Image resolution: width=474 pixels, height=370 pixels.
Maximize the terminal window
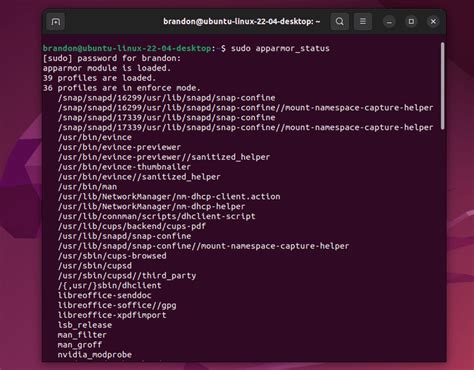coord(411,22)
